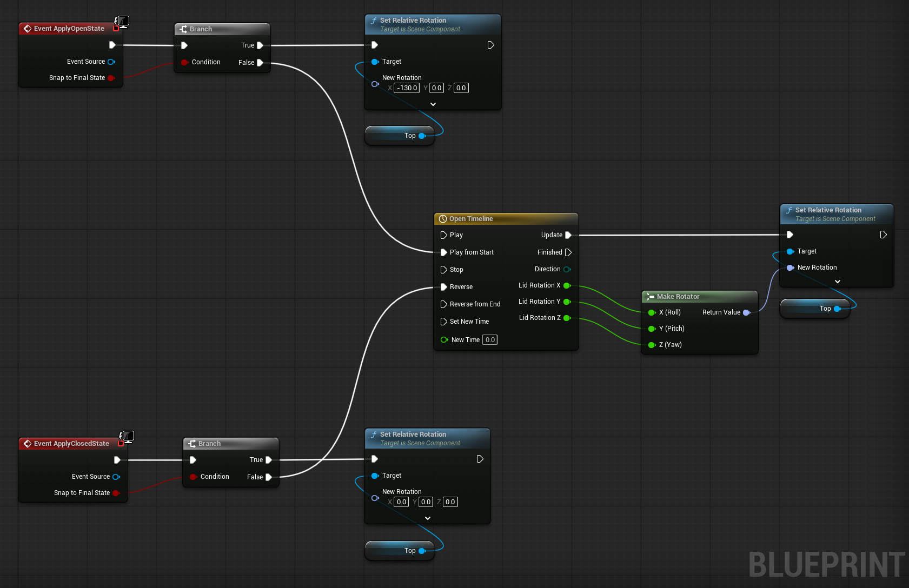Click the Play exec pin on Open Timeline
Viewport: 909px width, 588px height.
pos(444,235)
